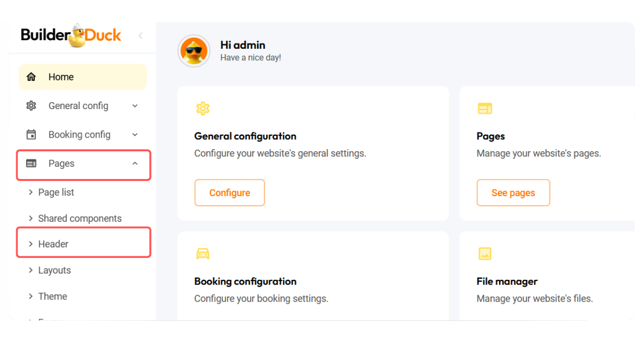Screen dimensions: 644x362
Task: Click the yellow gear icon on General configuration card
Action: point(203,108)
